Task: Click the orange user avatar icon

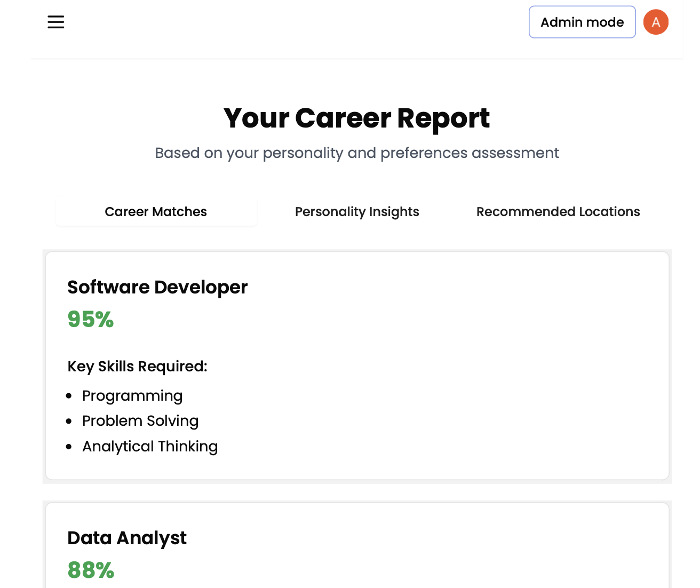Action: [656, 22]
